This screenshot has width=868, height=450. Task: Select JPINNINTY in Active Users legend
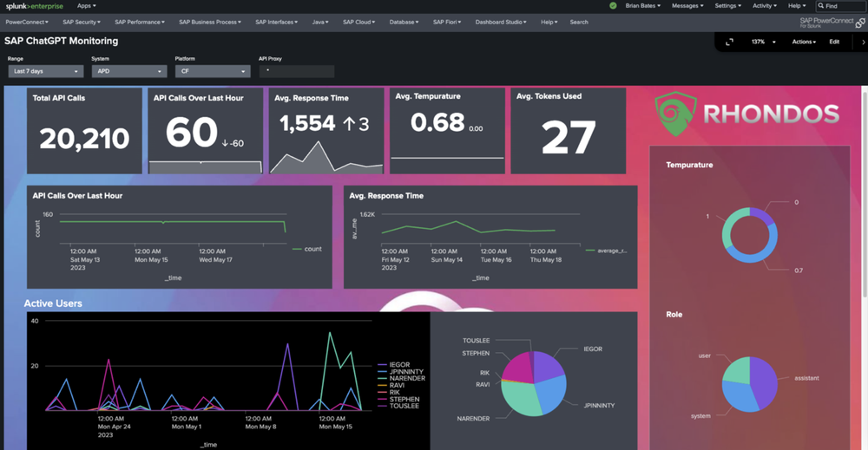(x=401, y=371)
